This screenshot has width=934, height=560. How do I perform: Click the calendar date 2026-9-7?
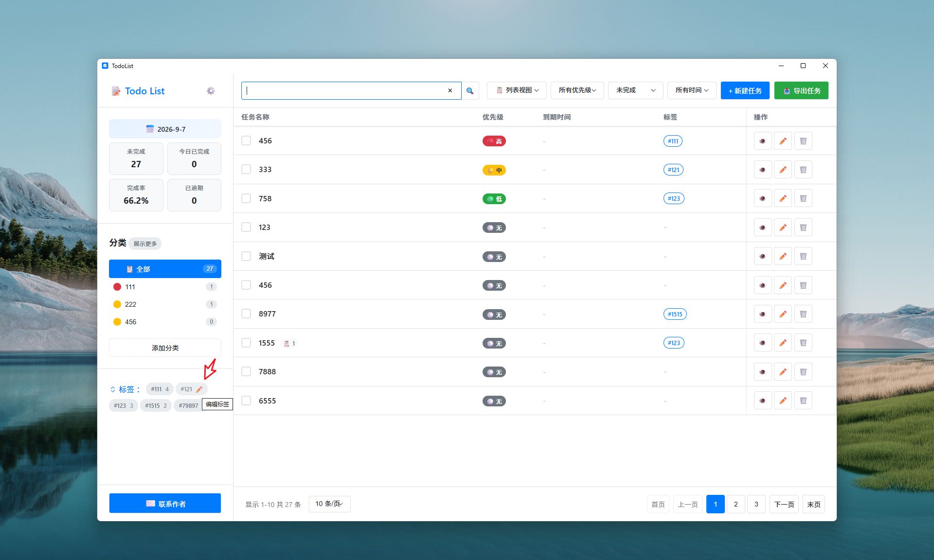click(165, 129)
